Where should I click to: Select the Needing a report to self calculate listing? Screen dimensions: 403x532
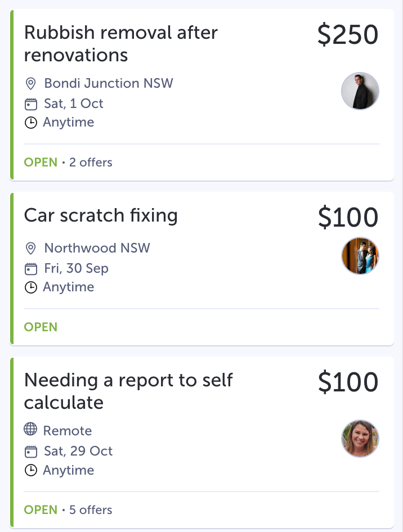(128, 391)
